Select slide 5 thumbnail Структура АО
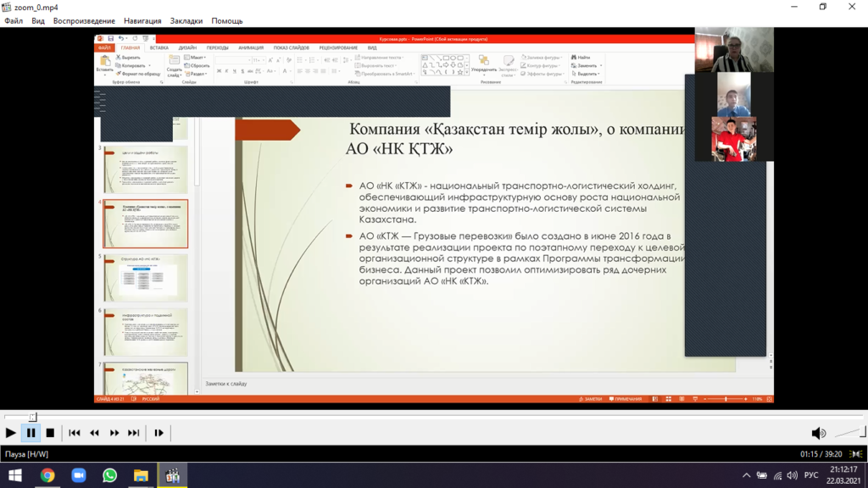 tap(146, 278)
